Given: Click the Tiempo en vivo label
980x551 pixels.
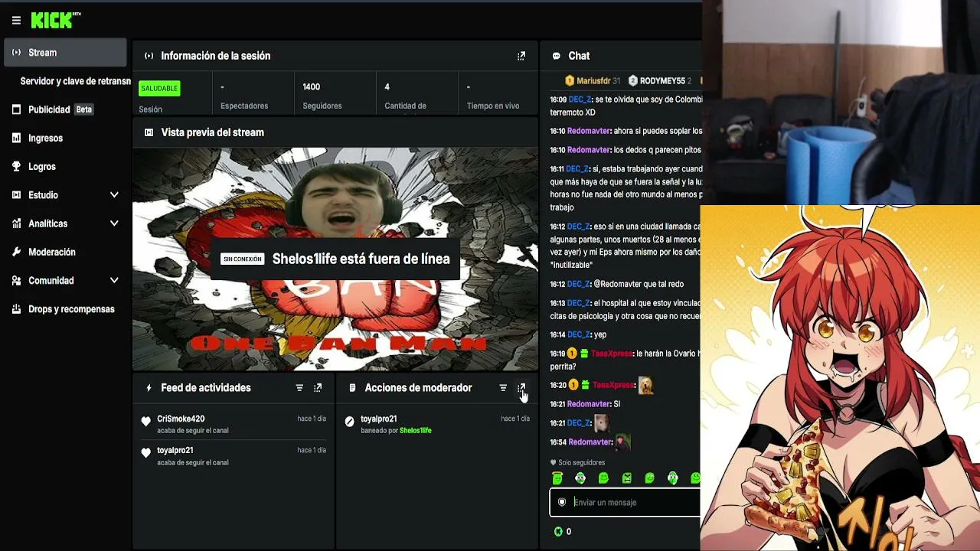Looking at the screenshot, I should tap(493, 106).
